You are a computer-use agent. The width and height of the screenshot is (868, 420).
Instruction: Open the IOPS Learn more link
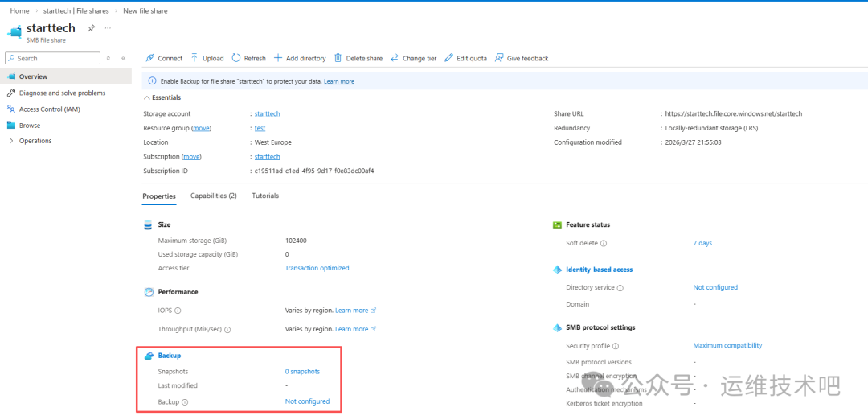(x=355, y=311)
